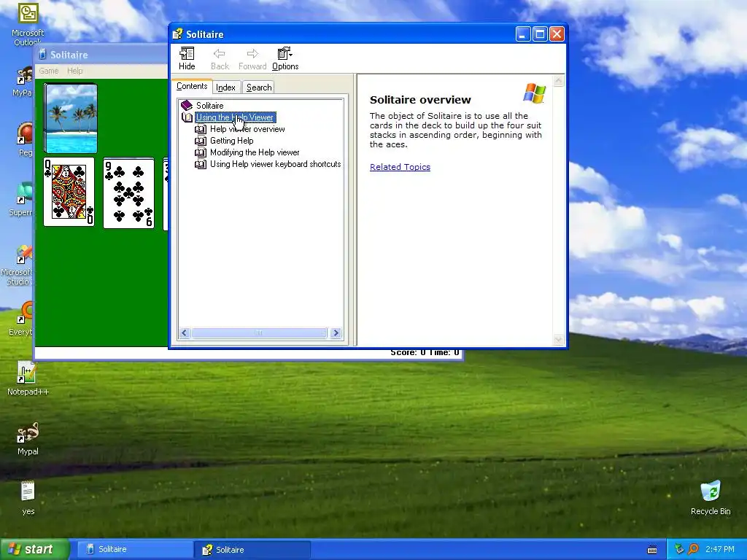Switch to the Contents tab
The image size is (747, 560).
[x=192, y=86]
